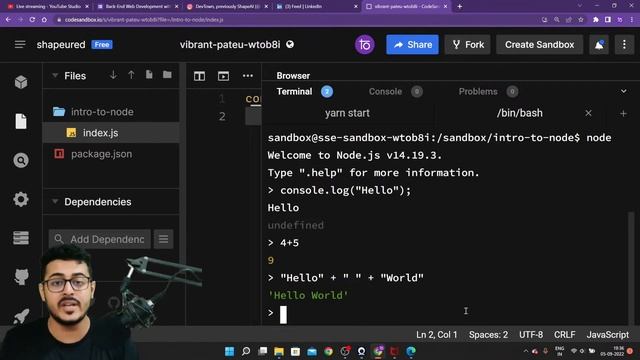Select the yarn start terminal tab
The image size is (640, 360).
tap(347, 113)
